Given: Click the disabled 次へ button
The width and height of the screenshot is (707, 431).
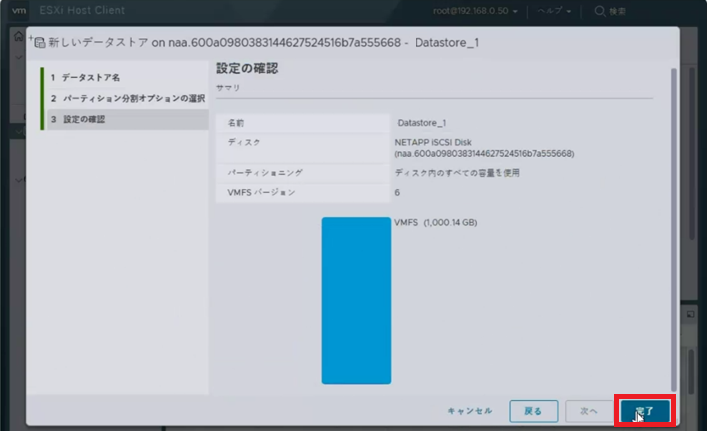Looking at the screenshot, I should coord(588,411).
